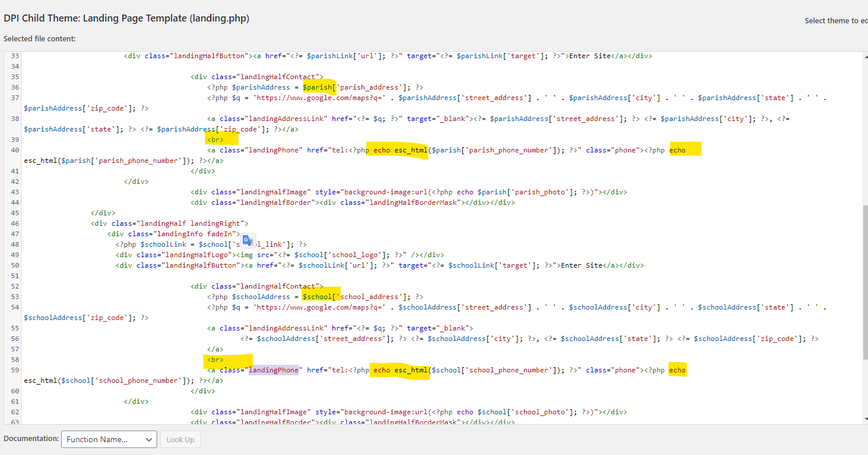The height and width of the screenshot is (455, 868).
Task: Open the Function Name documentation dropdown
Action: [x=109, y=439]
